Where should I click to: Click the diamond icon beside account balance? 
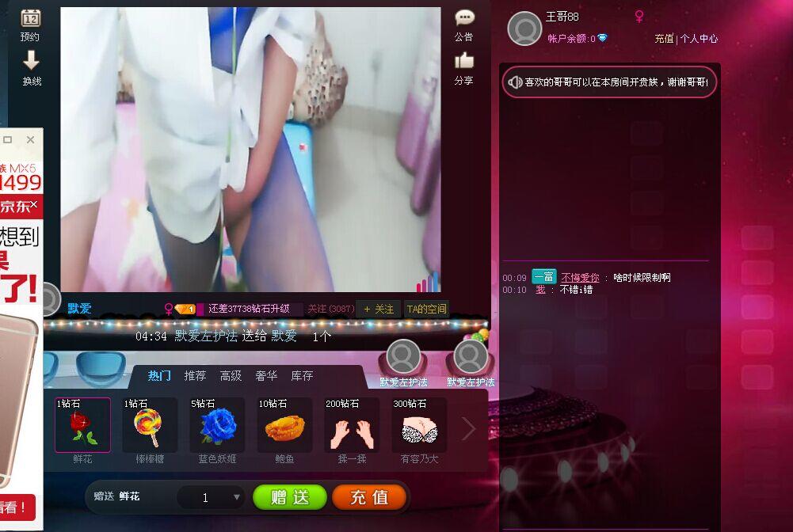(602, 38)
